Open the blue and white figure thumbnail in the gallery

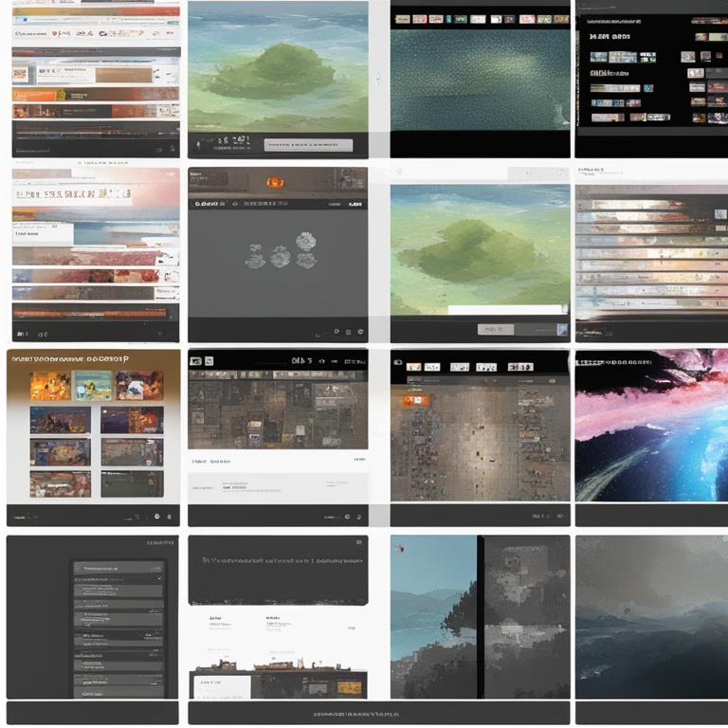[139, 386]
